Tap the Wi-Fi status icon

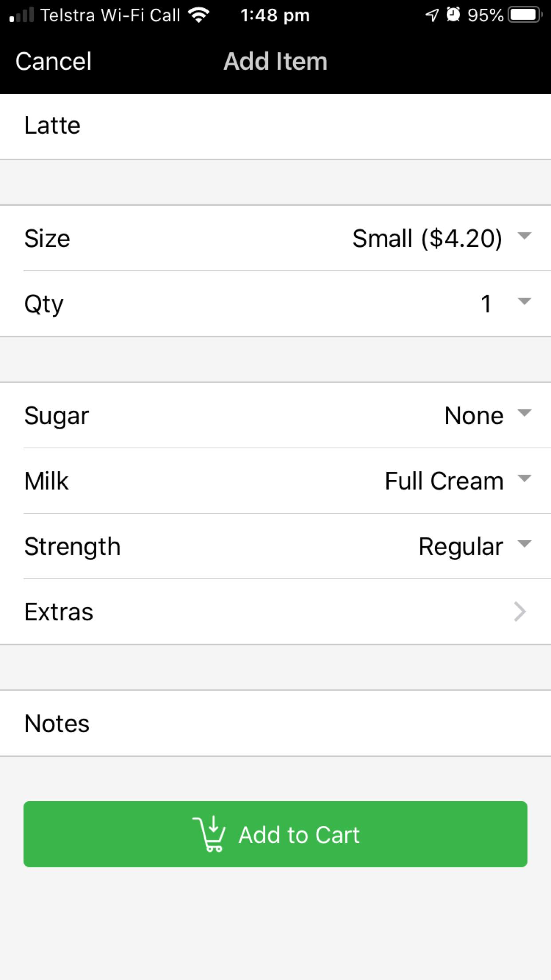(x=199, y=15)
